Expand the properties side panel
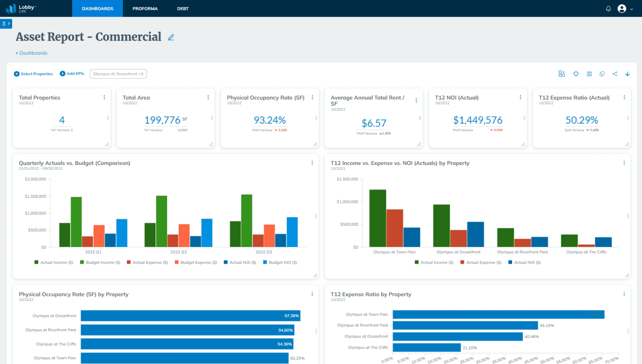The image size is (642, 364). [6, 23]
